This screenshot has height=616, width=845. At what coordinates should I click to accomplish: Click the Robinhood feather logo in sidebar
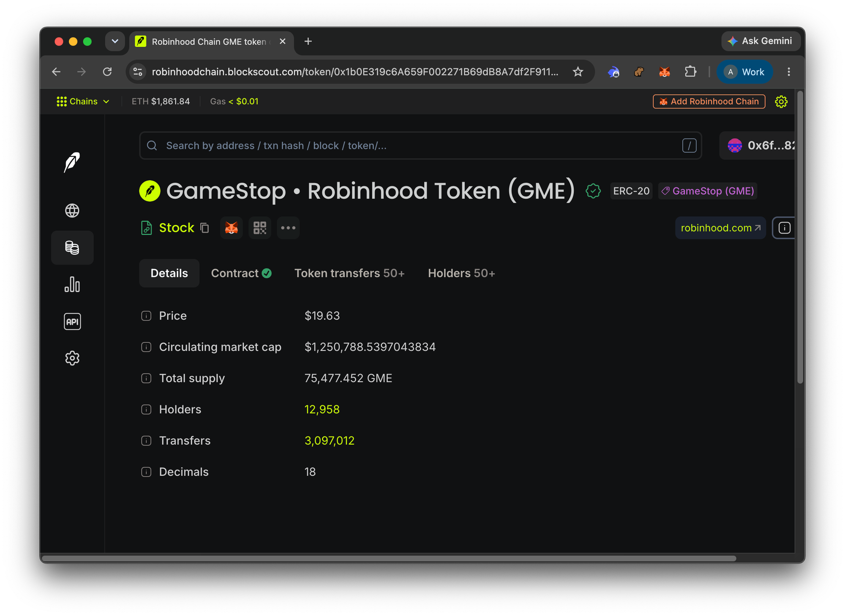(72, 162)
